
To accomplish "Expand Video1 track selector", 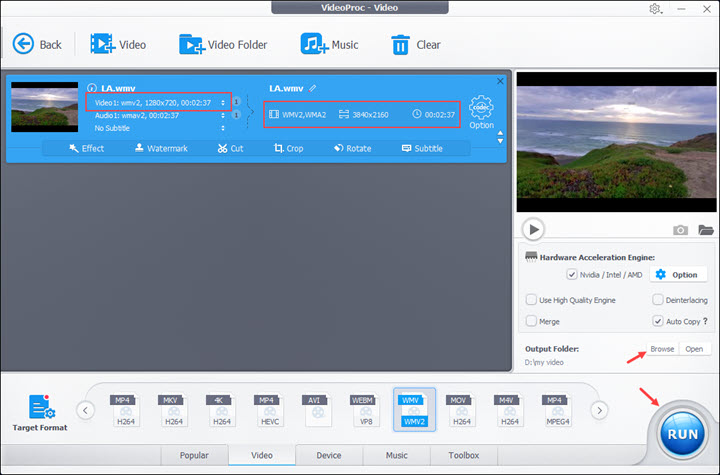I will (223, 102).
